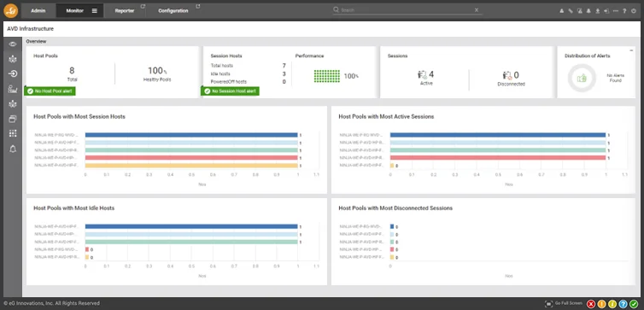This screenshot has height=310, width=644.
Task: Click the green Performance dot grid
Action: [x=327, y=76]
